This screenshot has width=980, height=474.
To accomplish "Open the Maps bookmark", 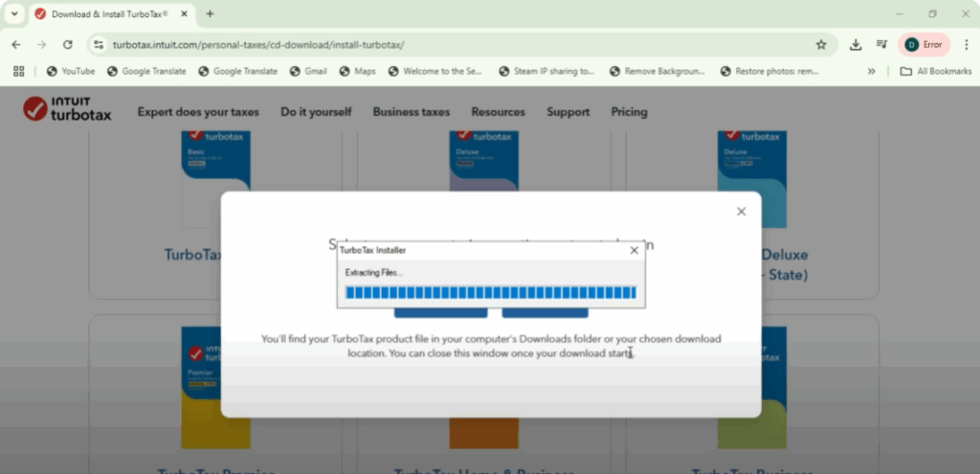I will coord(358,71).
